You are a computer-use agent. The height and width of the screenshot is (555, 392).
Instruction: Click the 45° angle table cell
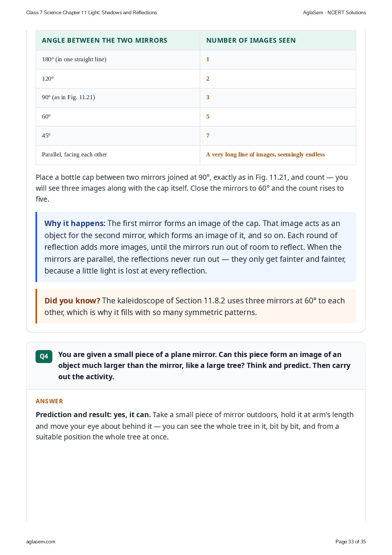point(118,136)
